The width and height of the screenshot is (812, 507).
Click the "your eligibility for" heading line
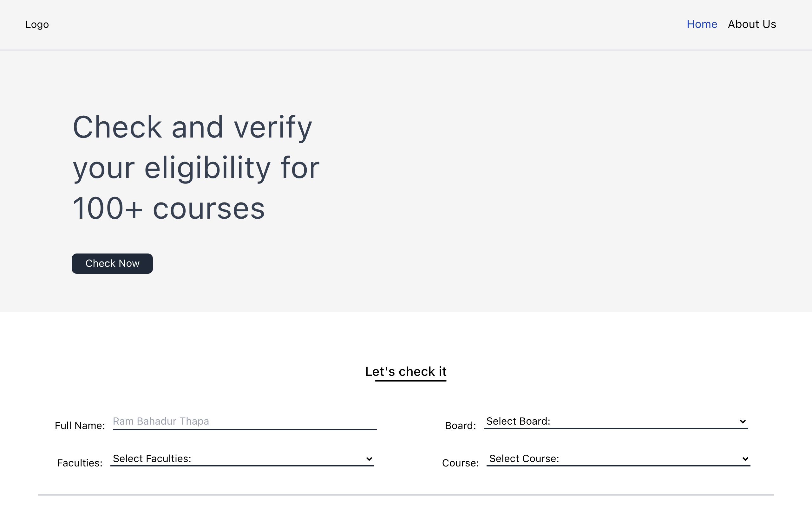[196, 168]
